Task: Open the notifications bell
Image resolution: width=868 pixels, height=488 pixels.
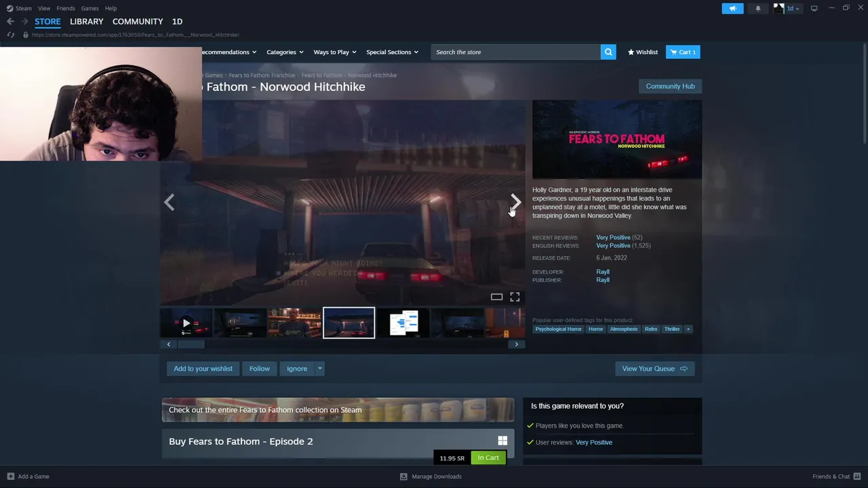Action: point(758,8)
